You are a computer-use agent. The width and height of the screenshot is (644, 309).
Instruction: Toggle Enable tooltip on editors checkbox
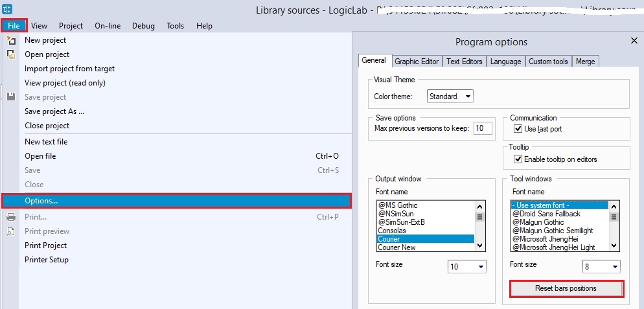[x=518, y=159]
